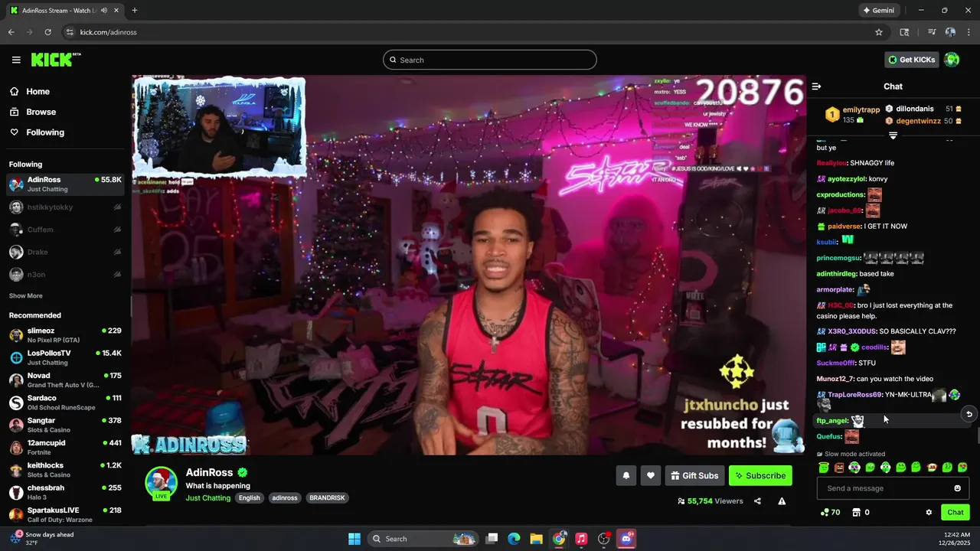The width and height of the screenshot is (980, 551).
Task: Select hstikkytokky offline channel in Following
Action: pos(65,207)
